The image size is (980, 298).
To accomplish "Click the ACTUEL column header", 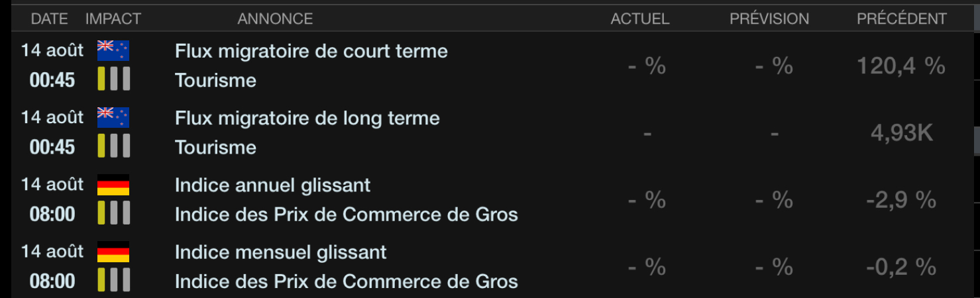I will [640, 19].
